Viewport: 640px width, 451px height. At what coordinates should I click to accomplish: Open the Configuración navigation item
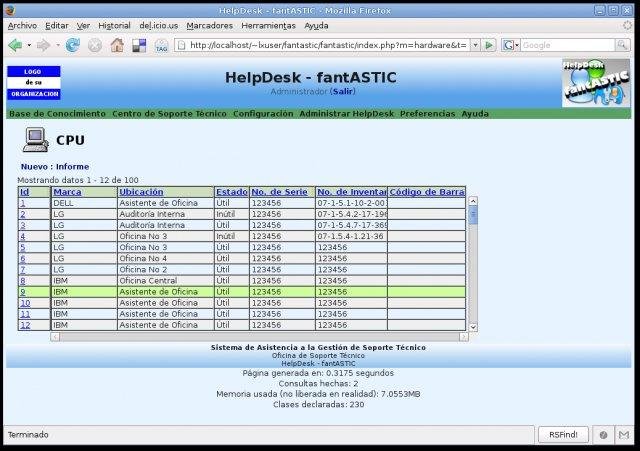[x=263, y=114]
